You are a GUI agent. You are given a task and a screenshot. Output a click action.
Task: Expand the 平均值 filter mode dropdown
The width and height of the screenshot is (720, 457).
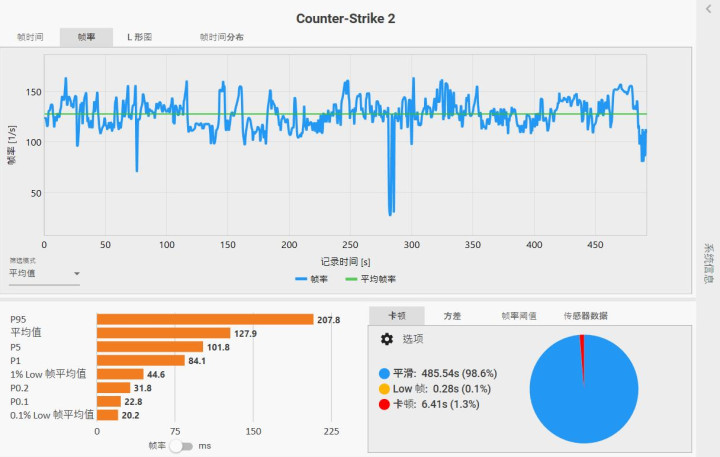(x=44, y=273)
